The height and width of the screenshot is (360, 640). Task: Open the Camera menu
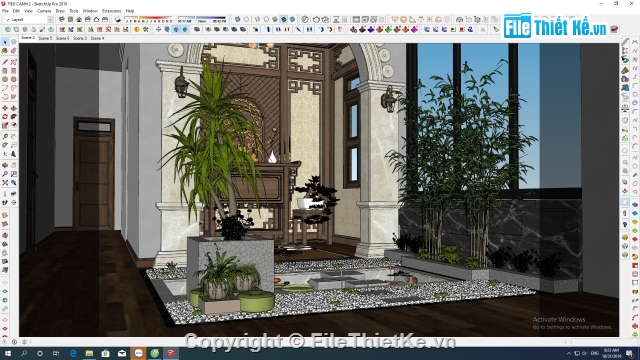coord(44,11)
